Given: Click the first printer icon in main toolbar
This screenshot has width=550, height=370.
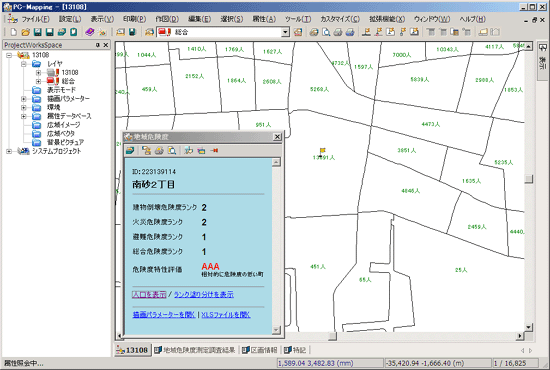Looking at the screenshot, I should coord(314,32).
